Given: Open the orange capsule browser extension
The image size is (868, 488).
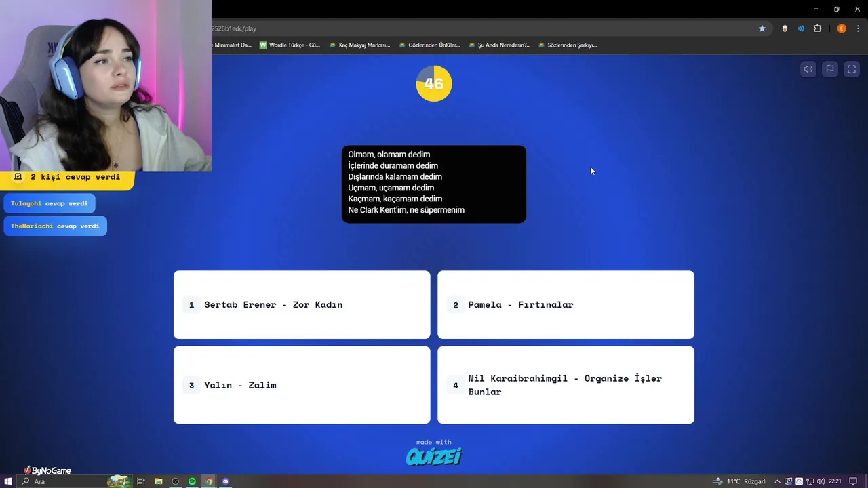Looking at the screenshot, I should click(785, 28).
